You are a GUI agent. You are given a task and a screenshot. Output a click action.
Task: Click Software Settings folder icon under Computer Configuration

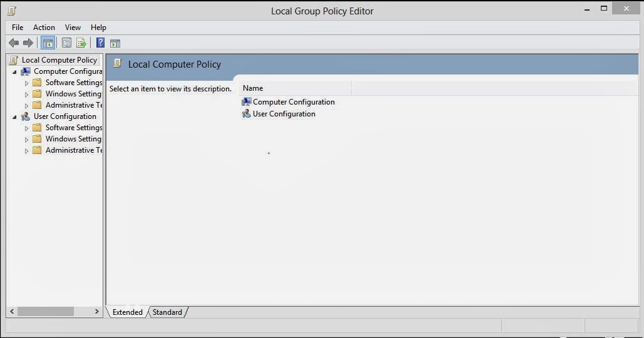pyautogui.click(x=38, y=83)
